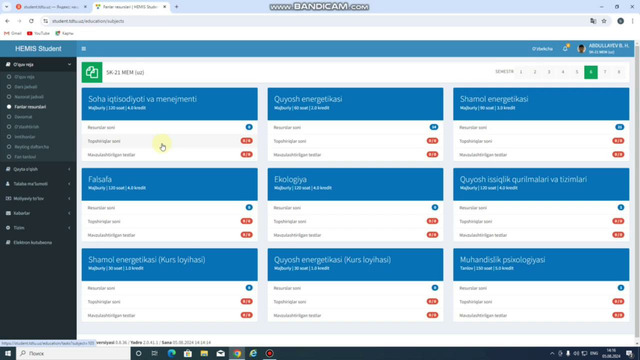640x360 pixels.
Task: Open the Ekologiya subject card
Action: [355, 184]
